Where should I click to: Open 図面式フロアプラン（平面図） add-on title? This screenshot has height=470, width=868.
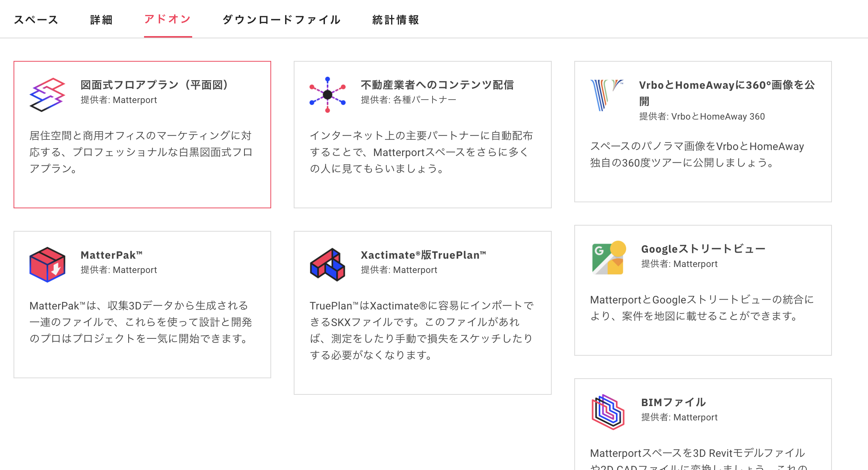point(155,85)
